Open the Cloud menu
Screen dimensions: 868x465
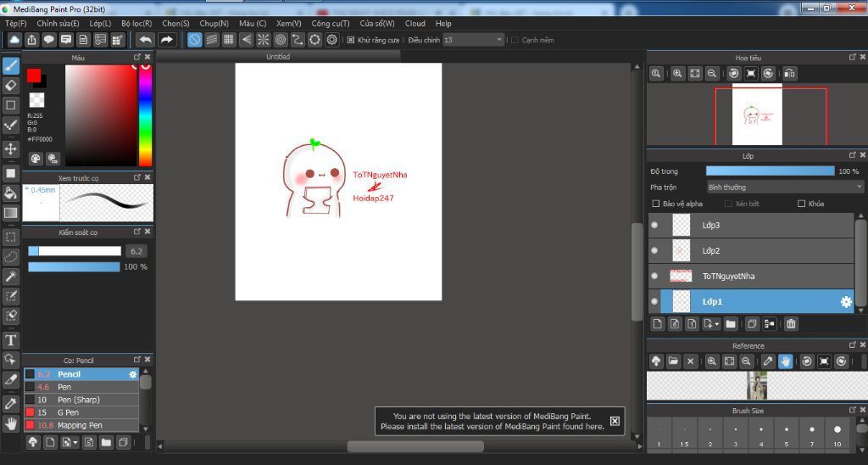pyautogui.click(x=415, y=23)
